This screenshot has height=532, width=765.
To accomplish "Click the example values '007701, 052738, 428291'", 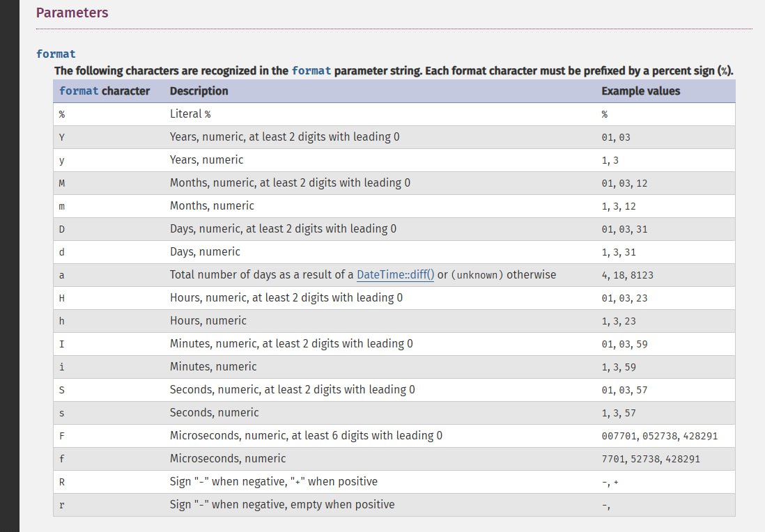I will (659, 436).
